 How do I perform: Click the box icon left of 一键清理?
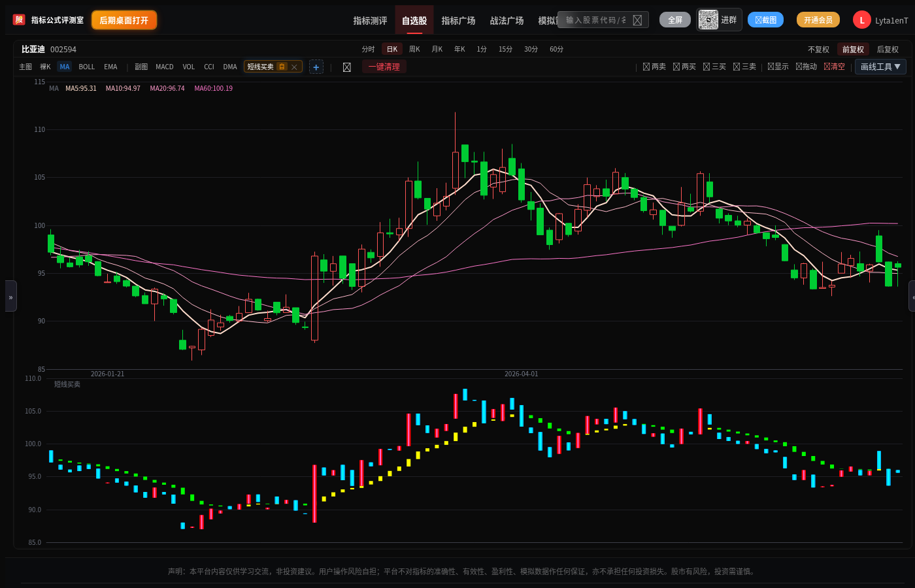click(x=347, y=67)
